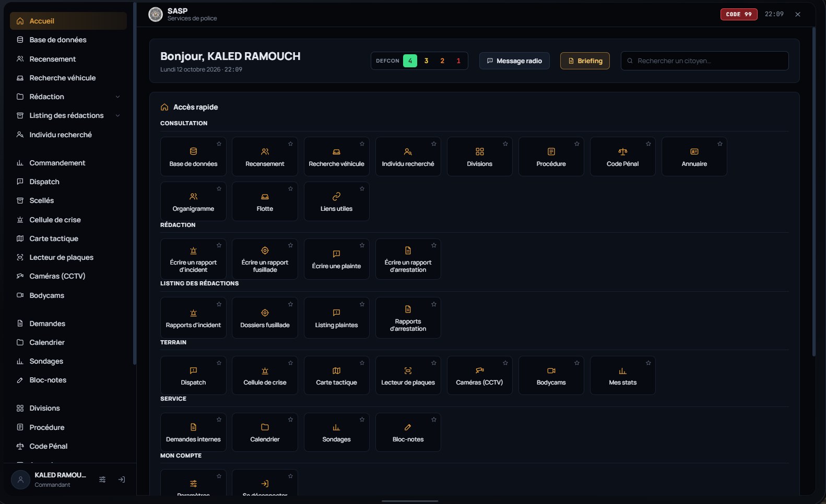Viewport: 826px width, 504px height.
Task: Star the Divisions card as favorite
Action: (505, 143)
